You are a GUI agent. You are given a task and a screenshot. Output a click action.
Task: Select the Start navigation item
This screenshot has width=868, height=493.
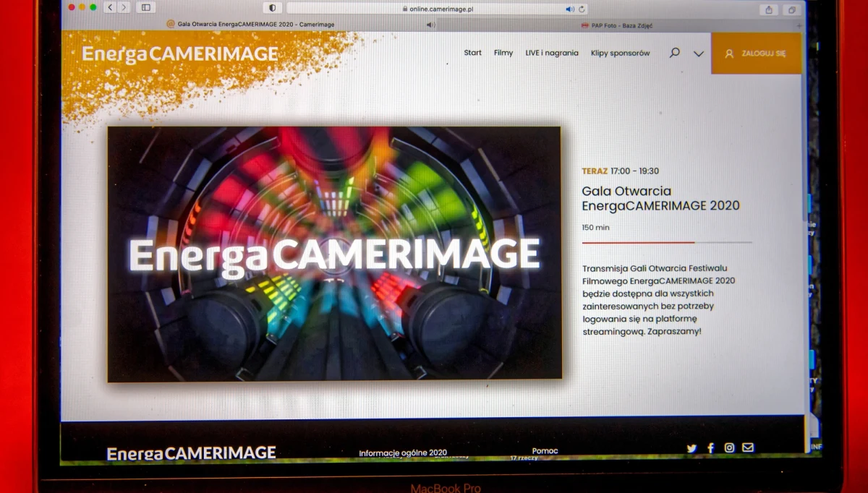click(x=472, y=53)
